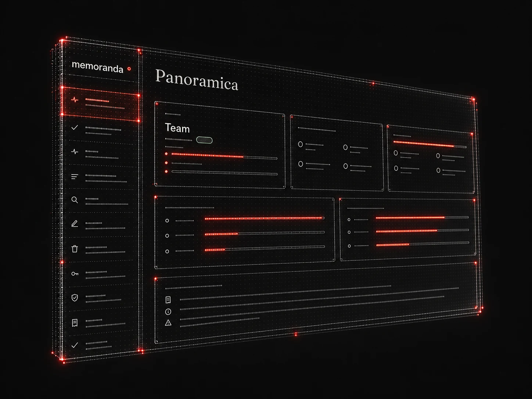Viewport: 532px width, 399px height.
Task: Open the three-lines list icon in sidebar
Action: [x=75, y=177]
